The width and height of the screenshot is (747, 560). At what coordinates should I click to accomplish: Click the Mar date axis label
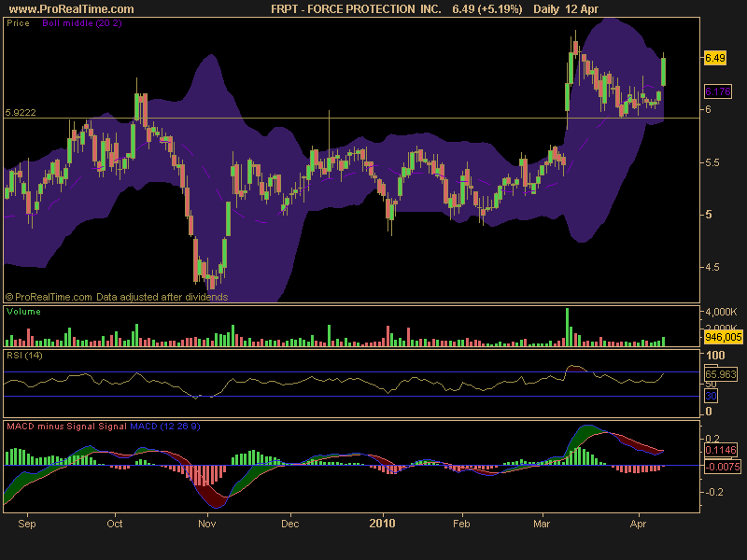542,524
